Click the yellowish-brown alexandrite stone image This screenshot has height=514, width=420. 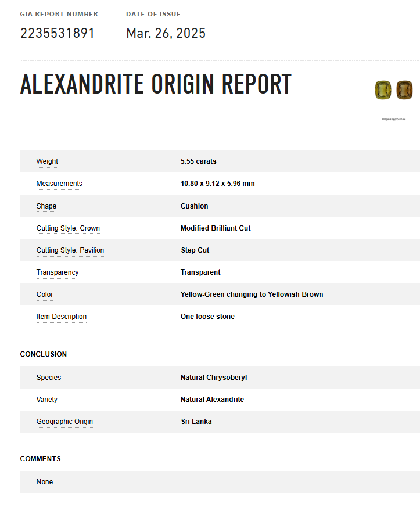pyautogui.click(x=404, y=89)
